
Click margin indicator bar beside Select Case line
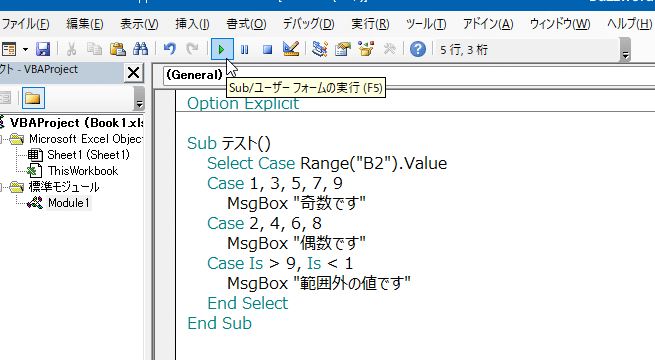click(165, 163)
